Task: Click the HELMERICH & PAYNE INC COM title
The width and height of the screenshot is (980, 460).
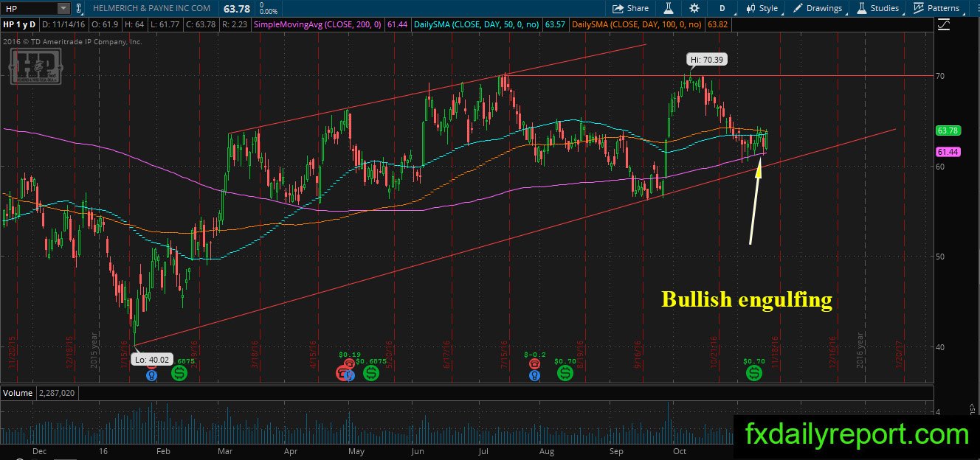Action: [x=153, y=8]
